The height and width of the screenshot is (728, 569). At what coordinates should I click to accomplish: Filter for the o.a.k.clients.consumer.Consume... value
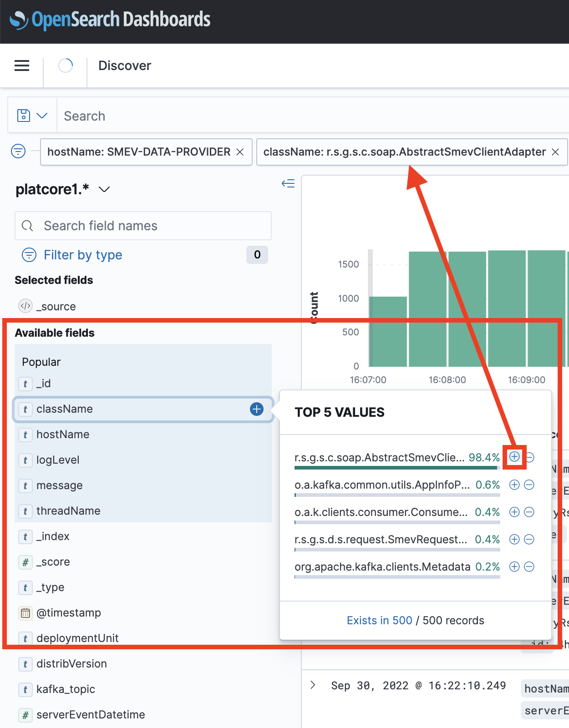click(x=514, y=512)
